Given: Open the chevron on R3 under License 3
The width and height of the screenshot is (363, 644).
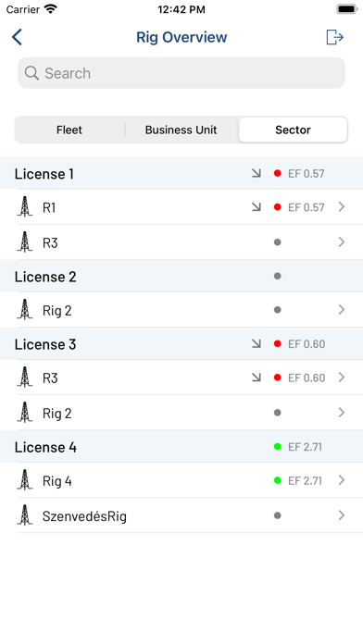Looking at the screenshot, I should [342, 378].
